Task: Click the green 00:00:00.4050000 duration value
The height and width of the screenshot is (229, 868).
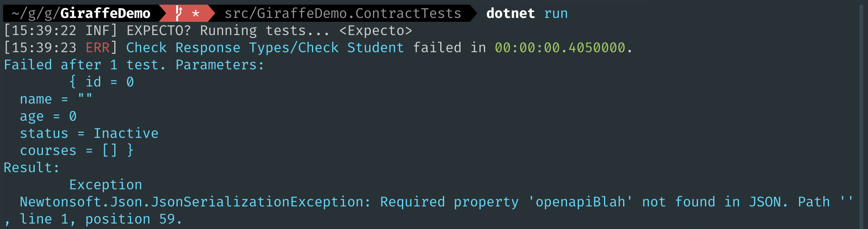Action: coord(560,48)
